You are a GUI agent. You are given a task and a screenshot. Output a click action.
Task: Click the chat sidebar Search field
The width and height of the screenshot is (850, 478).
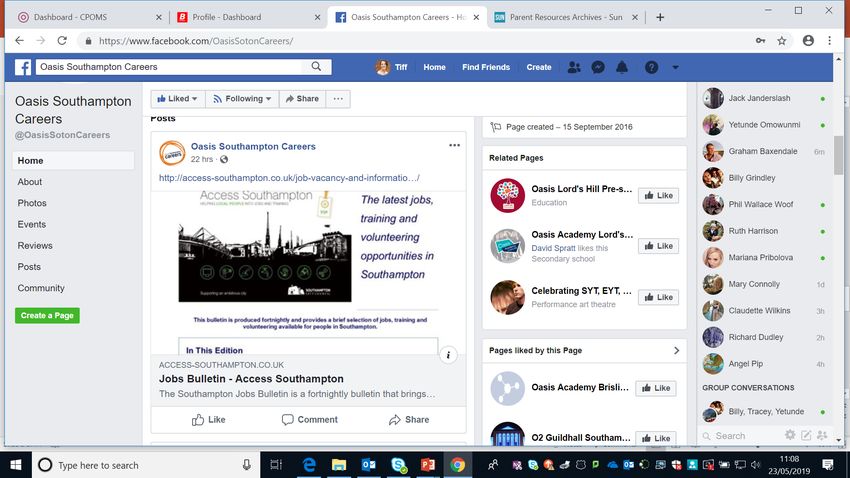click(x=742, y=436)
